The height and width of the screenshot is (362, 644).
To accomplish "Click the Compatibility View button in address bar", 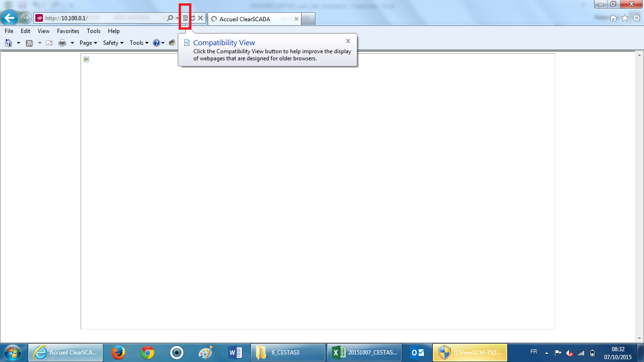I will tap(185, 18).
